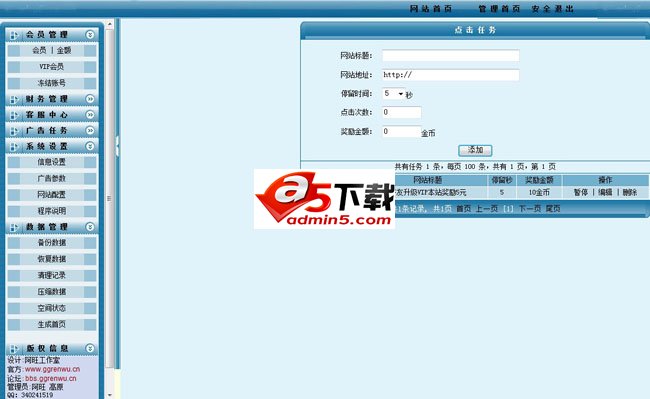Open the VIP会员 menu item
This screenshot has height=399, width=650.
point(51,66)
